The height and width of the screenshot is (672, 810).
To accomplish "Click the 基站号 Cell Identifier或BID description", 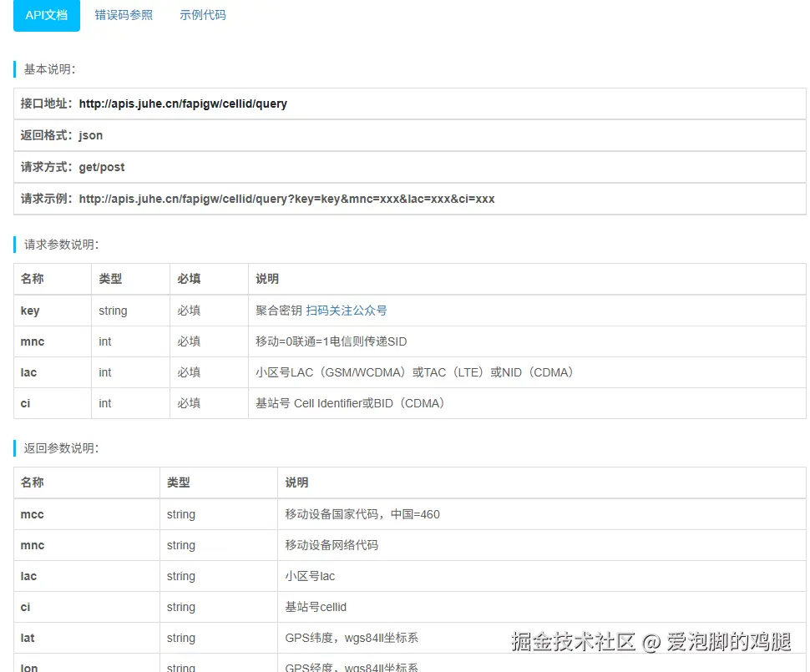I will (350, 403).
